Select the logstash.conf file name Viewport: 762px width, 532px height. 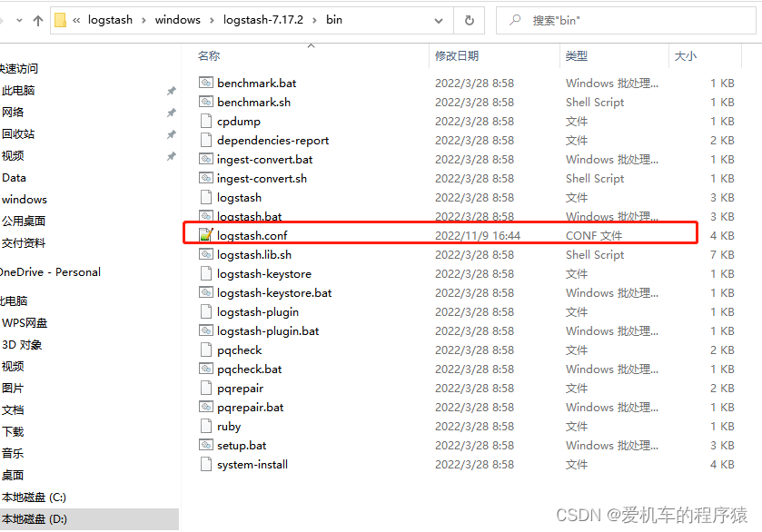252,236
